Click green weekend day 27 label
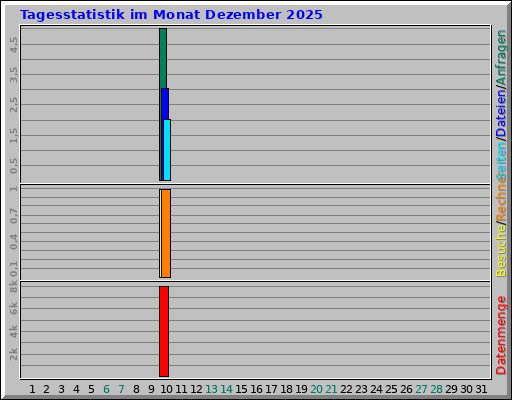 [x=421, y=389]
